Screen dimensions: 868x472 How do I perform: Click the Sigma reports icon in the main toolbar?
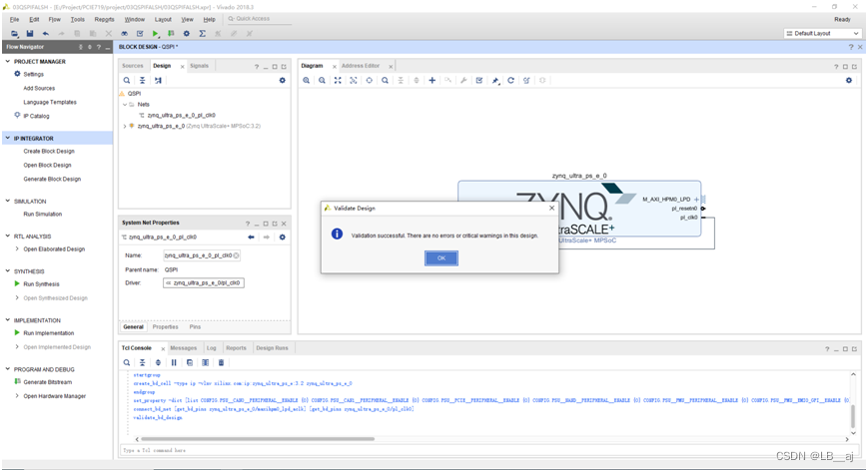pos(203,34)
